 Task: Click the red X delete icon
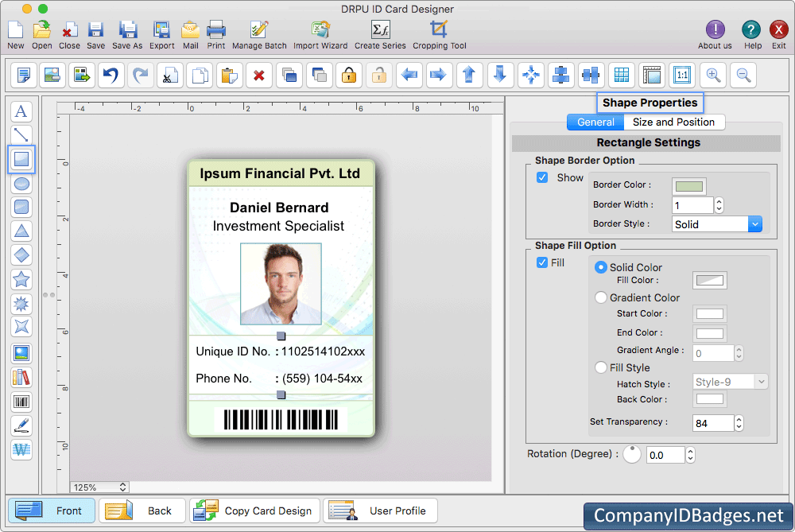pyautogui.click(x=259, y=75)
